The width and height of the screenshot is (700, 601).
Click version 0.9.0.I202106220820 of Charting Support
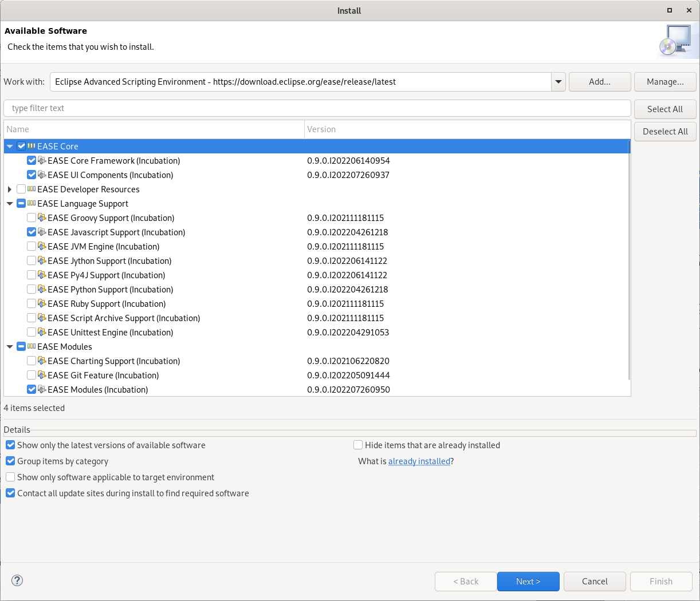[348, 361]
